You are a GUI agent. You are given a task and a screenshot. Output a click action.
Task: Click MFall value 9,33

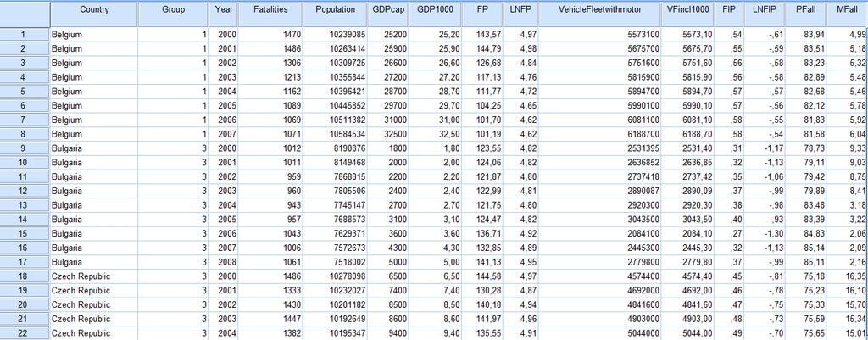point(847,148)
